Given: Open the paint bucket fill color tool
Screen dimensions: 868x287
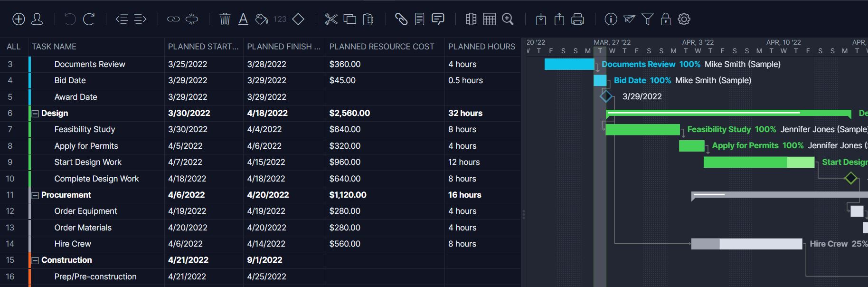Looking at the screenshot, I should [x=261, y=19].
